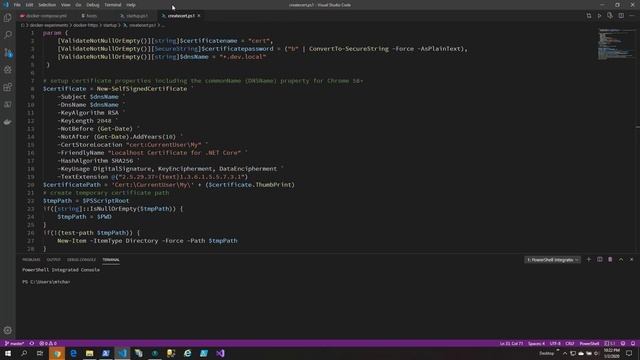Open the terminal selector dropdown PowerShell Integrated
Screen dimensions: 640x360
[552, 260]
